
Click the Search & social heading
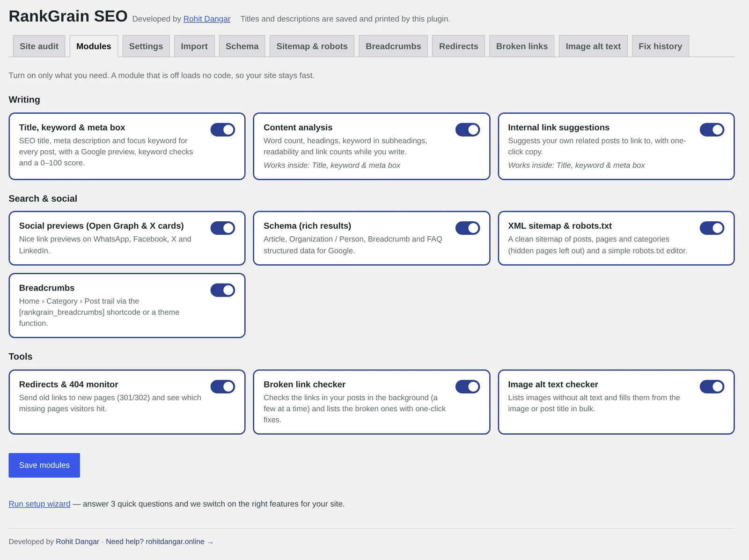43,198
